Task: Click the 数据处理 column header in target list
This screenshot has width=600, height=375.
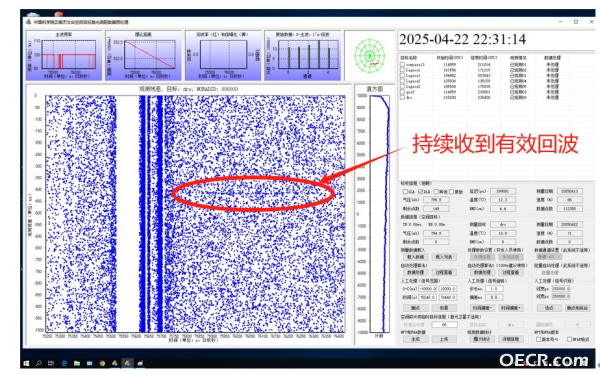Action: point(552,58)
